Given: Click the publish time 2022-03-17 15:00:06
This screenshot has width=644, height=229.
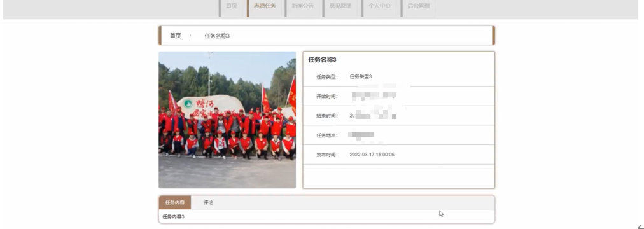Looking at the screenshot, I should tap(372, 155).
